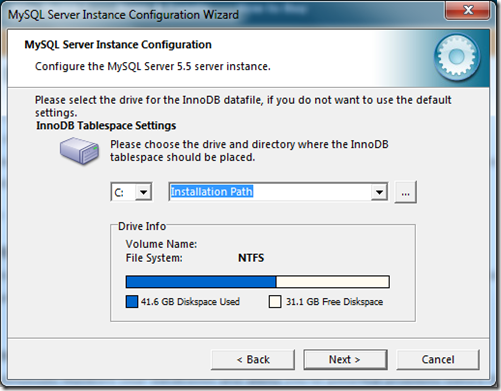Click the gear logo in header
This screenshot has height=391, width=501.
tap(457, 57)
